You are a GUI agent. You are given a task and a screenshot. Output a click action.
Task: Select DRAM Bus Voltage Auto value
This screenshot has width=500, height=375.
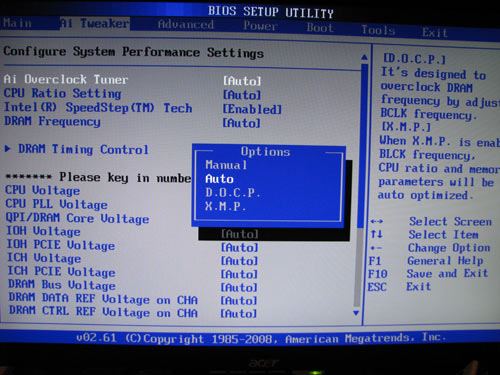(x=239, y=287)
